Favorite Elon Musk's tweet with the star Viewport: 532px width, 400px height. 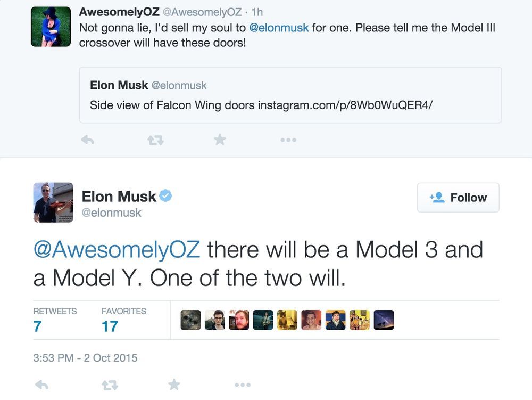point(174,385)
